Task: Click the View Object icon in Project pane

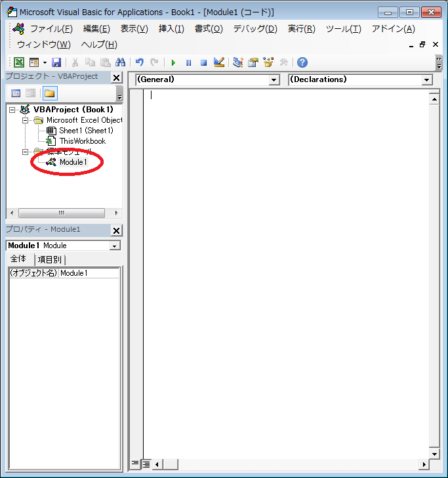Action: (30, 93)
